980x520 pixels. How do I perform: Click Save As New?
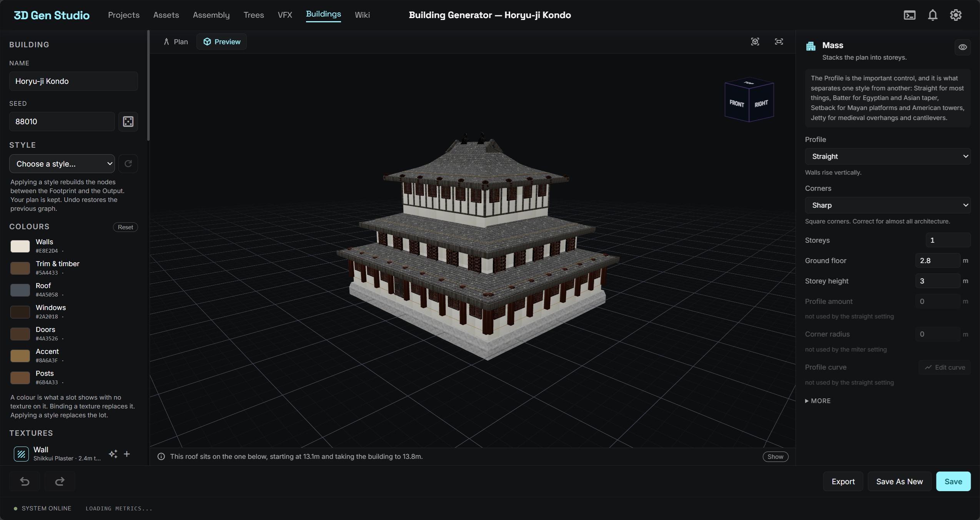coord(899,482)
